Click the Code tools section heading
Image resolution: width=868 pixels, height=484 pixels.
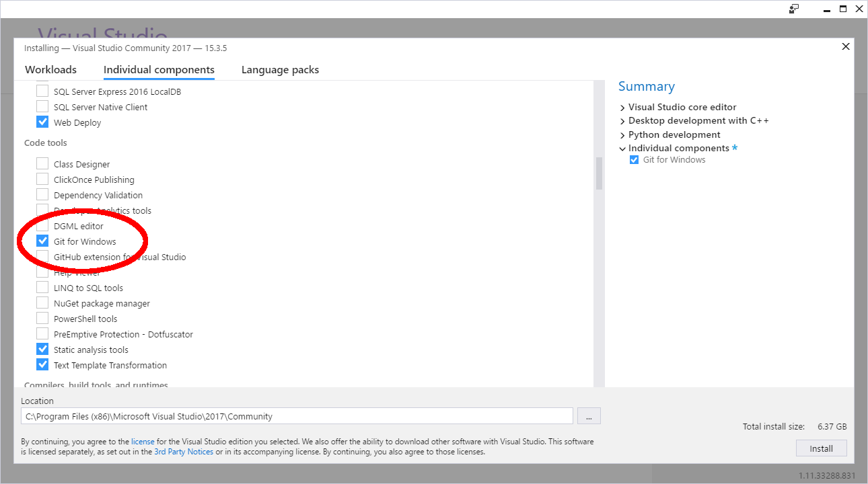pyautogui.click(x=46, y=143)
